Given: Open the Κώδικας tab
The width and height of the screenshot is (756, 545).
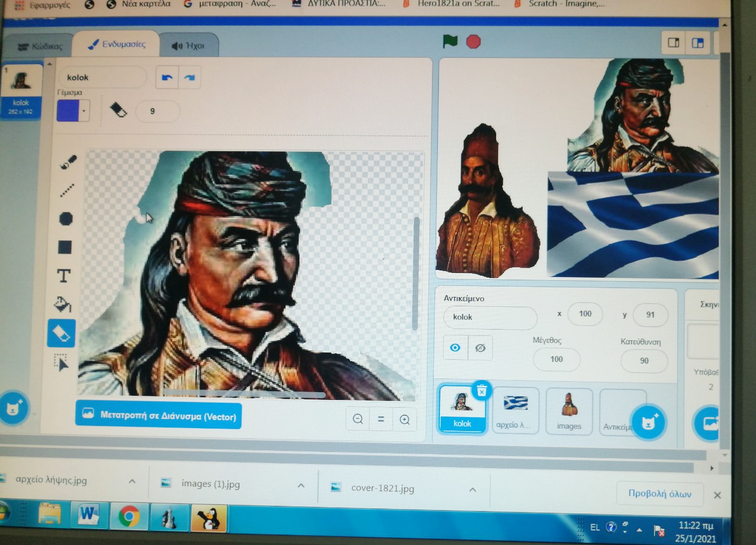Looking at the screenshot, I should pos(40,46).
